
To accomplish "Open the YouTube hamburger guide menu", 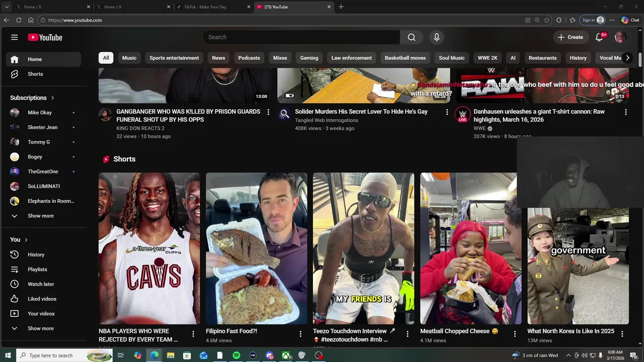I will click(15, 37).
